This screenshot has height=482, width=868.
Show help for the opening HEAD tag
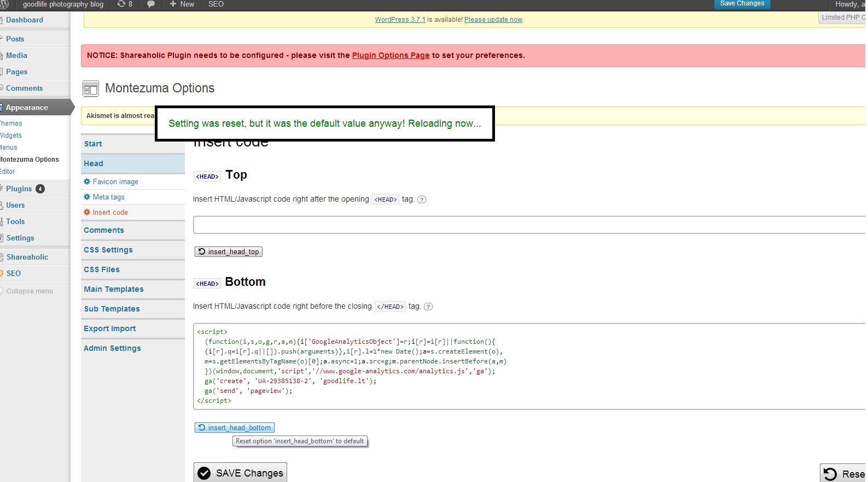tap(422, 199)
